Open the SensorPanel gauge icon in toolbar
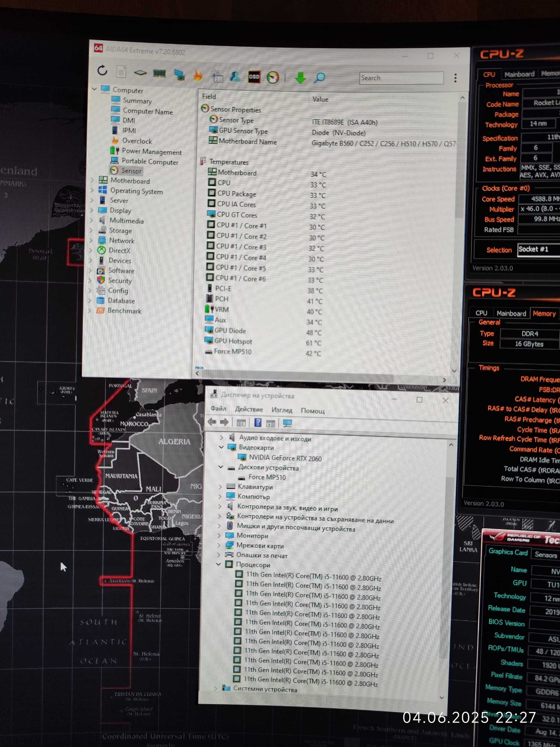This screenshot has height=747, width=560. pos(273,77)
